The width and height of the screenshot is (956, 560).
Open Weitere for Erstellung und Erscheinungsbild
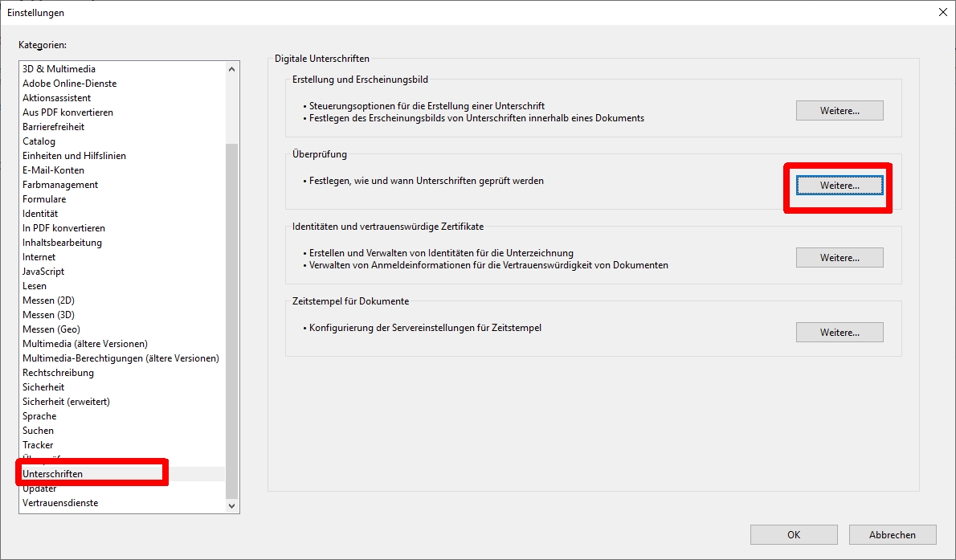point(840,111)
